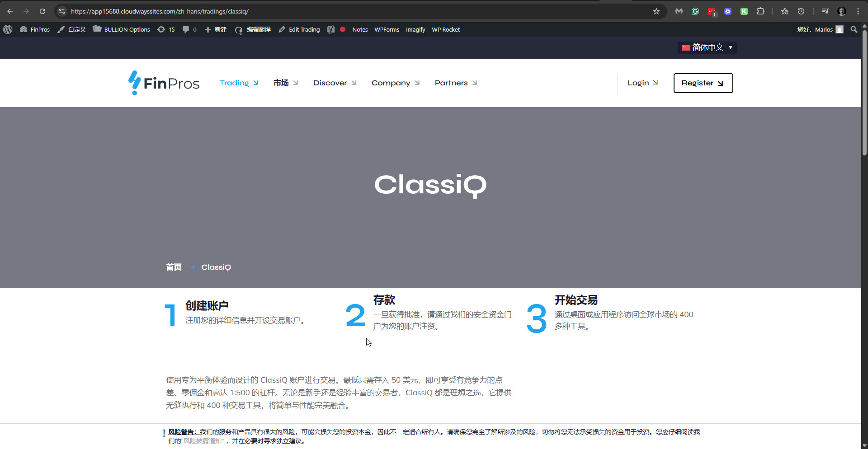Open the updates item showing 15
The image size is (868, 449).
(x=166, y=29)
